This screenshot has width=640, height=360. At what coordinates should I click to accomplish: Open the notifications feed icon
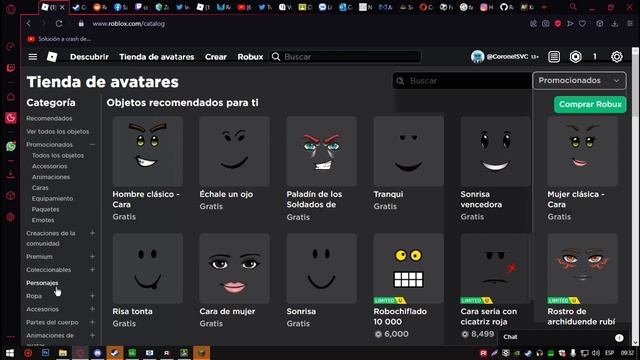554,57
